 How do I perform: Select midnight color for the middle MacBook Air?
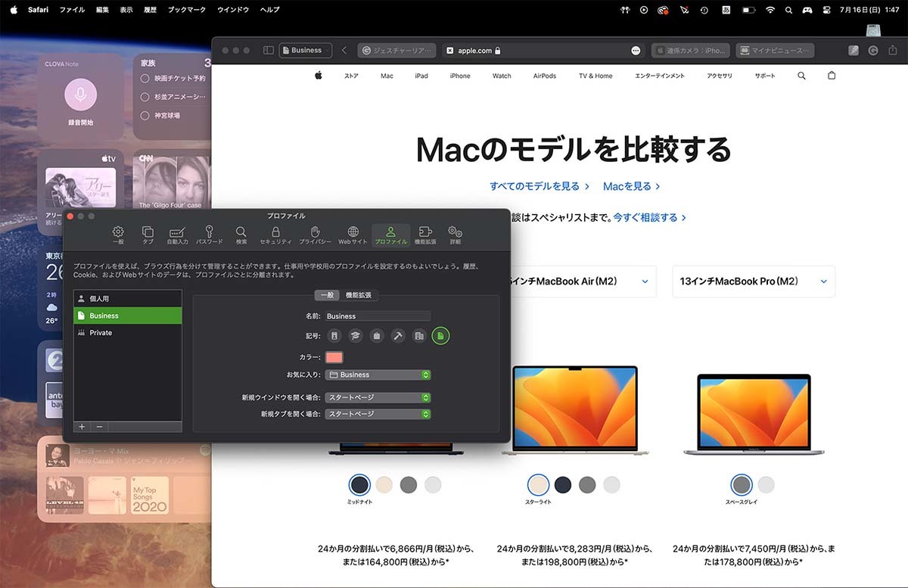point(562,484)
